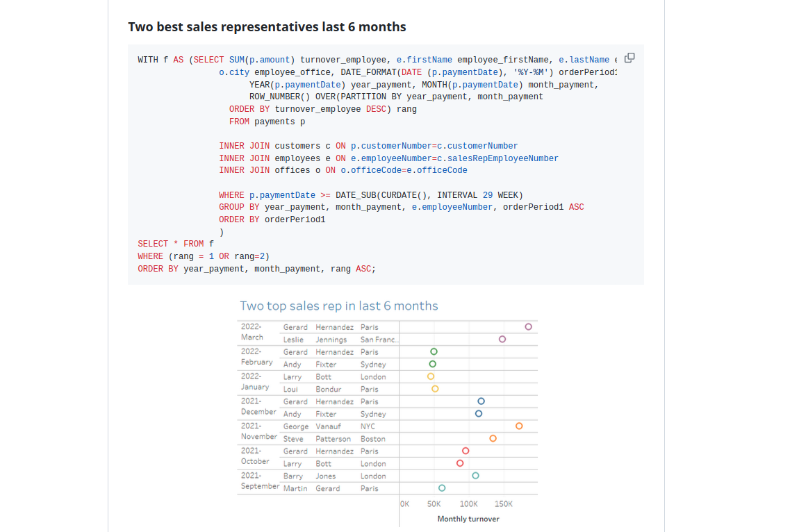The width and height of the screenshot is (799, 532).
Task: Click the 'Monthly turnover' axis label
Action: tap(468, 519)
